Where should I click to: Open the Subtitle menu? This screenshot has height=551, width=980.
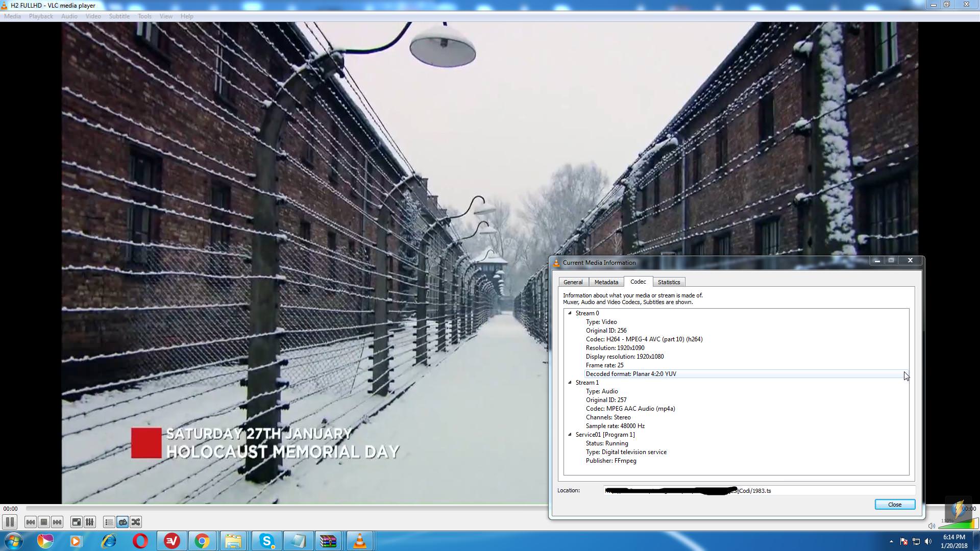(119, 16)
